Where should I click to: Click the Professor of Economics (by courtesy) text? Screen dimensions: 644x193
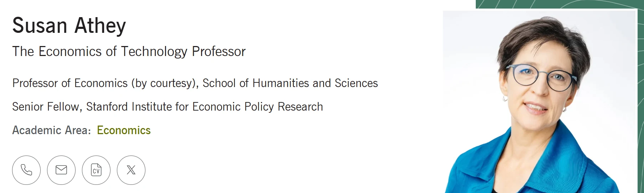click(105, 83)
